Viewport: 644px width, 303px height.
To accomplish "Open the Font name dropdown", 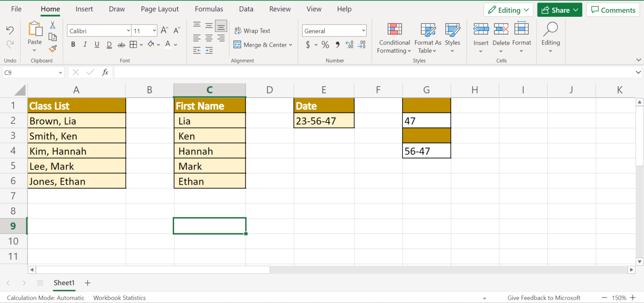I will point(129,30).
